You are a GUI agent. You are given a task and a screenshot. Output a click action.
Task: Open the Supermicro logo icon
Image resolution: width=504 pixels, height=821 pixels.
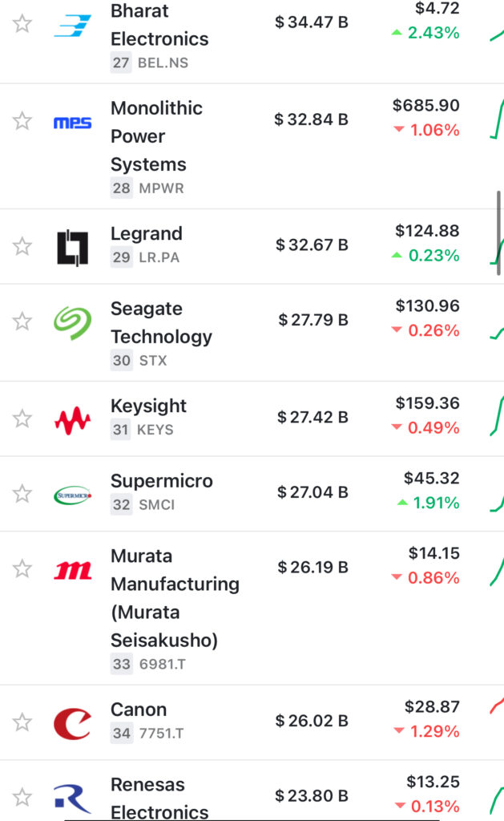pyautogui.click(x=72, y=495)
